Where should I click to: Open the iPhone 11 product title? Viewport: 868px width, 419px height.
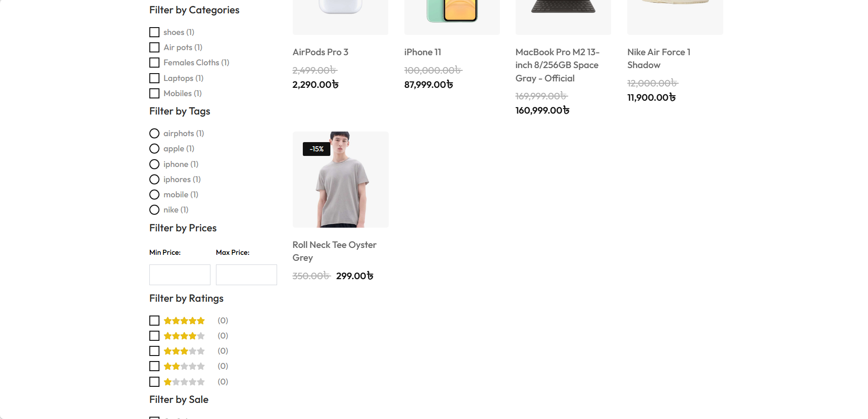tap(422, 52)
